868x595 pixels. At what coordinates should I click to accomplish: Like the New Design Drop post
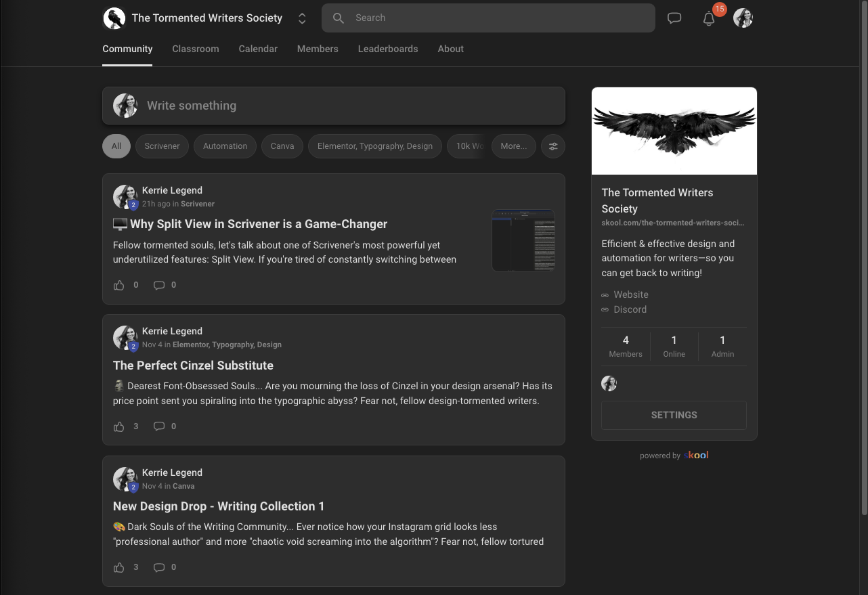(119, 567)
